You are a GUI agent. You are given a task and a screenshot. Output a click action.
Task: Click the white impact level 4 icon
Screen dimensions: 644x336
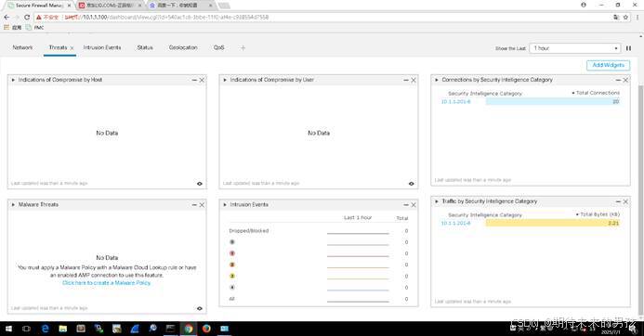click(x=232, y=288)
